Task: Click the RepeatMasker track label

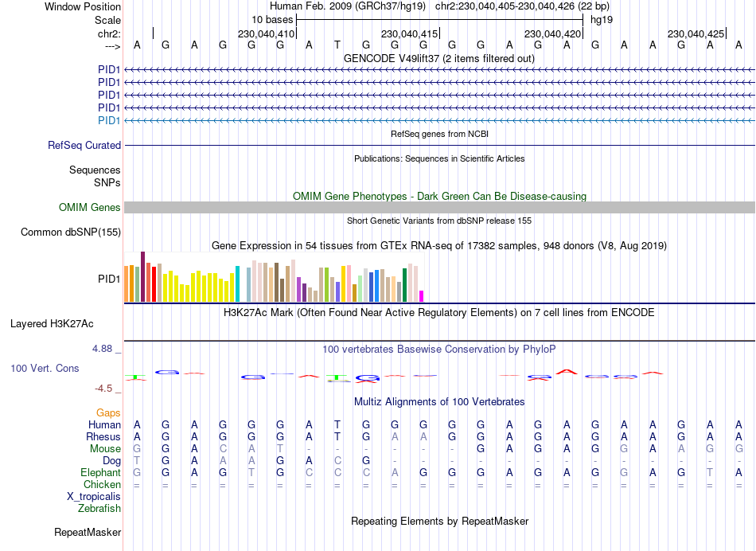Action: tap(88, 532)
